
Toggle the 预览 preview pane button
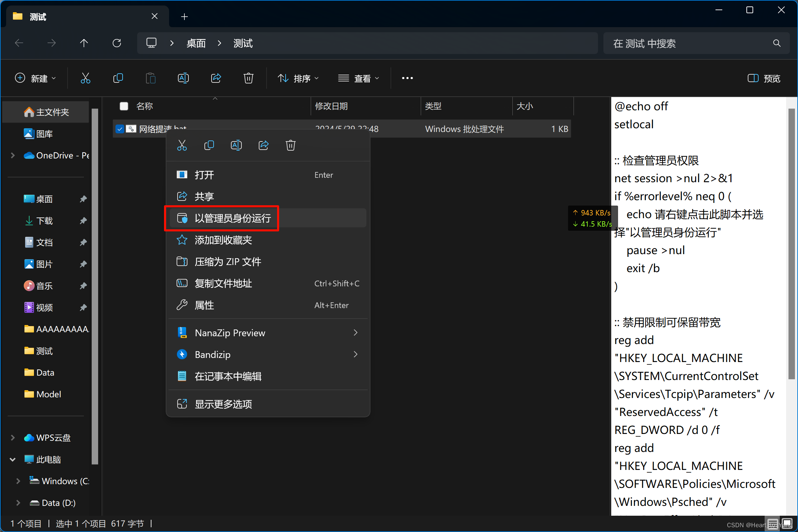click(x=764, y=78)
